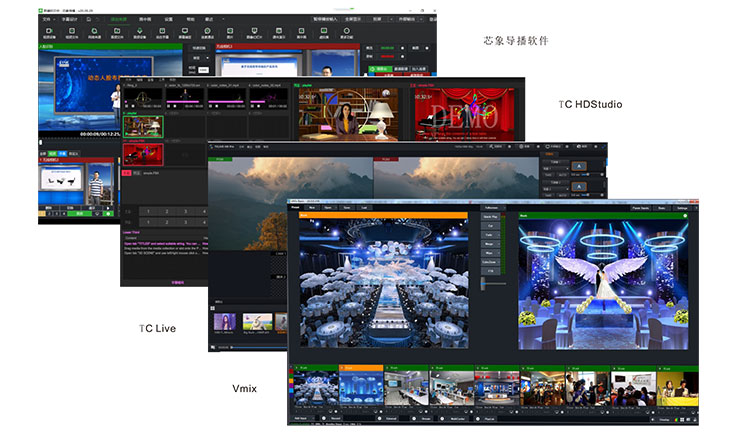Select the woman presenter thumbnail in TC Live media bar
Viewport: 750px width, 435px height.
click(226, 323)
